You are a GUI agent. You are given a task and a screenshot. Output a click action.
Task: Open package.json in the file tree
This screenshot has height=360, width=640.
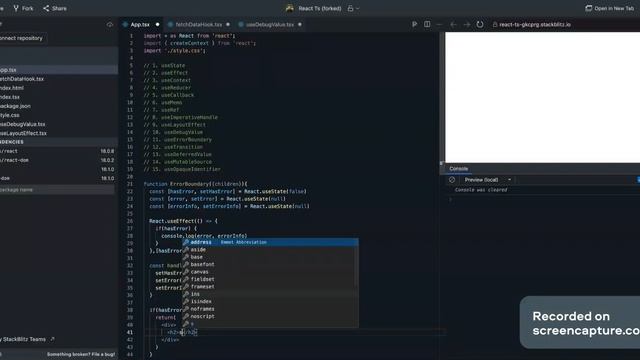click(x=59, y=106)
